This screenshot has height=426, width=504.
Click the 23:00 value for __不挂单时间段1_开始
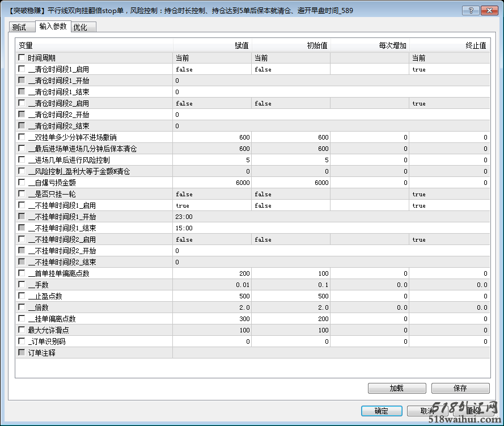(184, 217)
